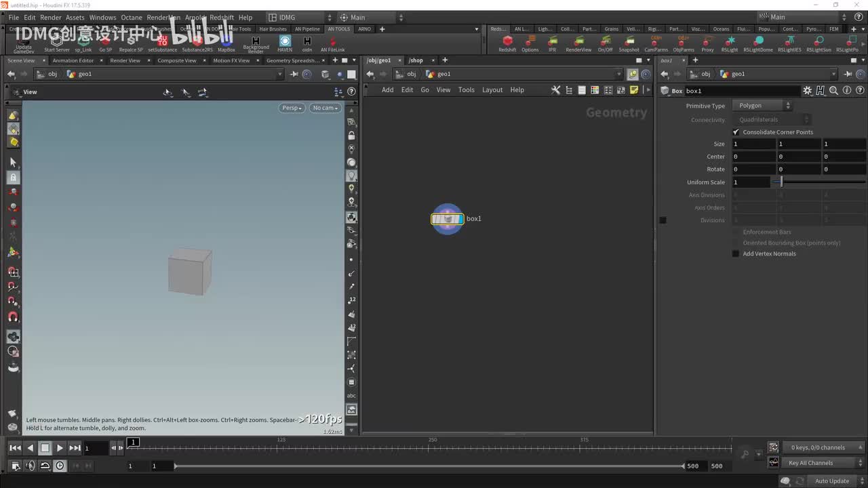Click the Layout menu in network editor
The height and width of the screenshot is (488, 868).
pos(492,90)
